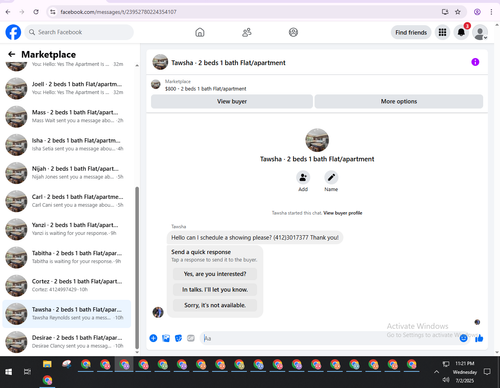
Task: Choose a sticker icon in composer
Action: [178, 338]
